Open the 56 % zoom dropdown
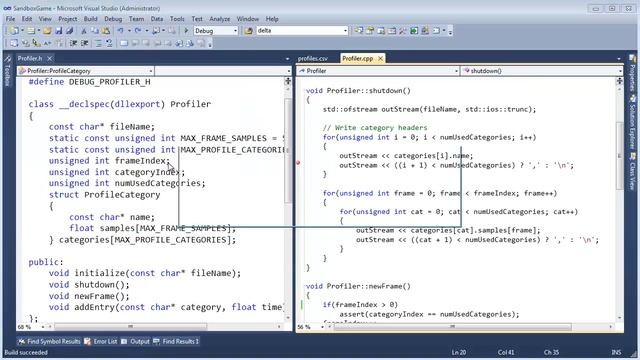 click(322, 327)
